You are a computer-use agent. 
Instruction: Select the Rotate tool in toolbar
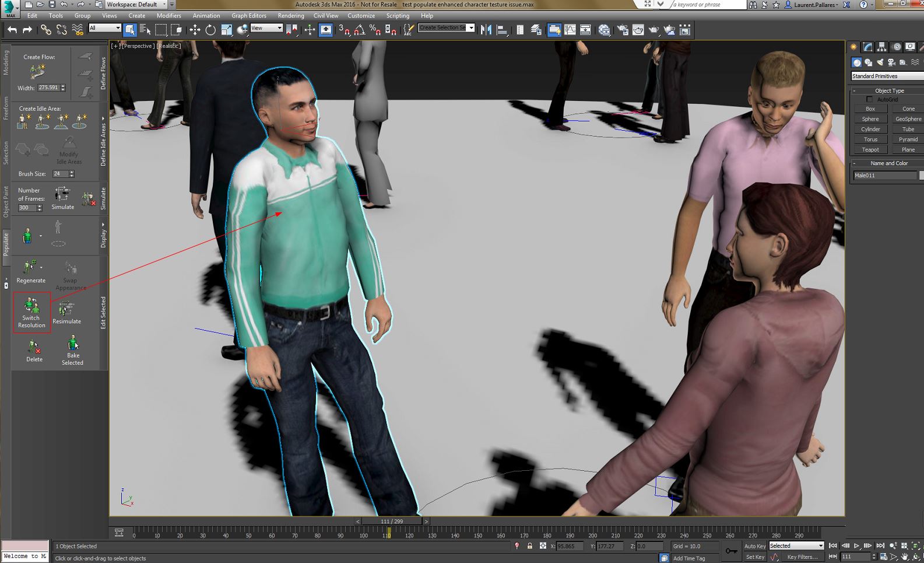[x=210, y=30]
